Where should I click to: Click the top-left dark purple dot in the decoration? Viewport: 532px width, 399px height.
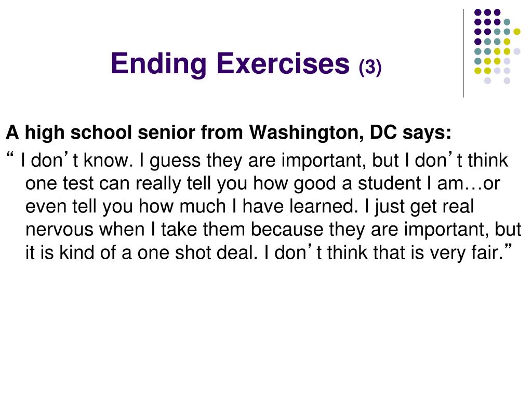(x=478, y=12)
